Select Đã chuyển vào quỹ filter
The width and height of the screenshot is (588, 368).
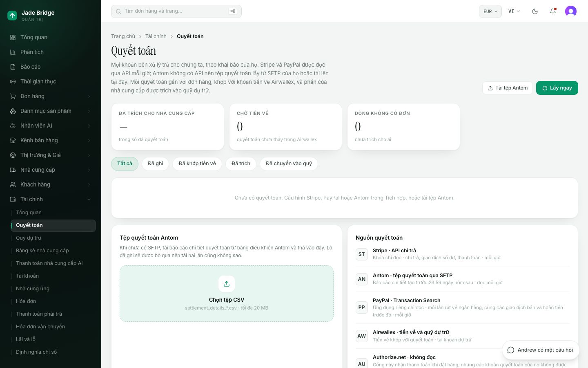(289, 164)
